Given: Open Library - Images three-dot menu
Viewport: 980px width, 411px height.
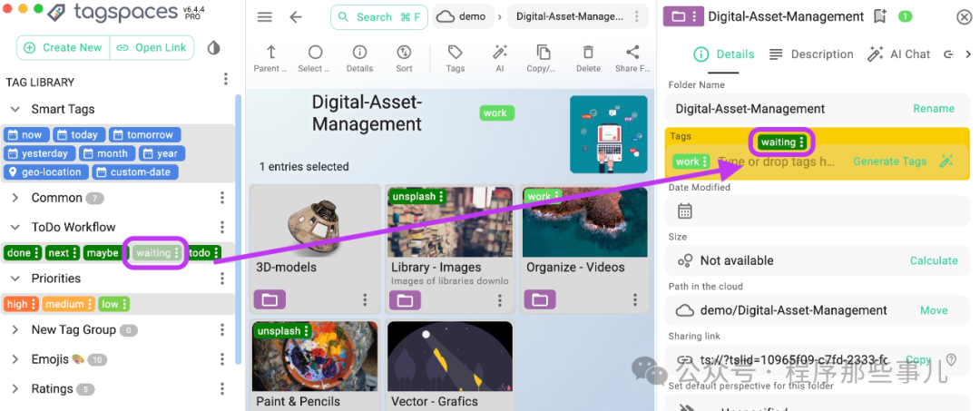Looking at the screenshot, I should pos(499,300).
